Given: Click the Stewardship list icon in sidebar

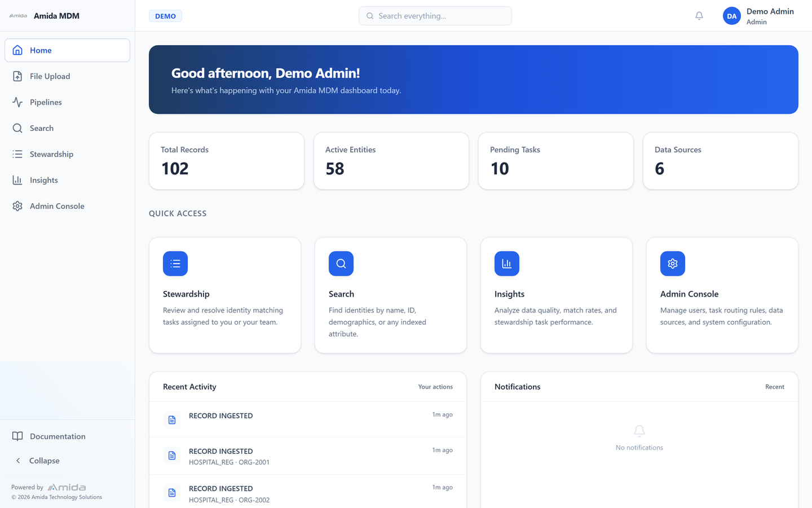Looking at the screenshot, I should [17, 154].
